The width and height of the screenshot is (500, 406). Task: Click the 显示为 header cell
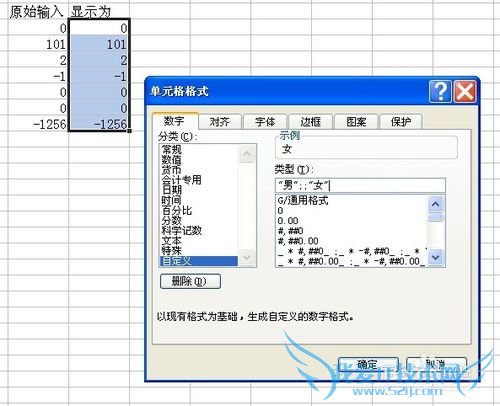pyautogui.click(x=99, y=12)
